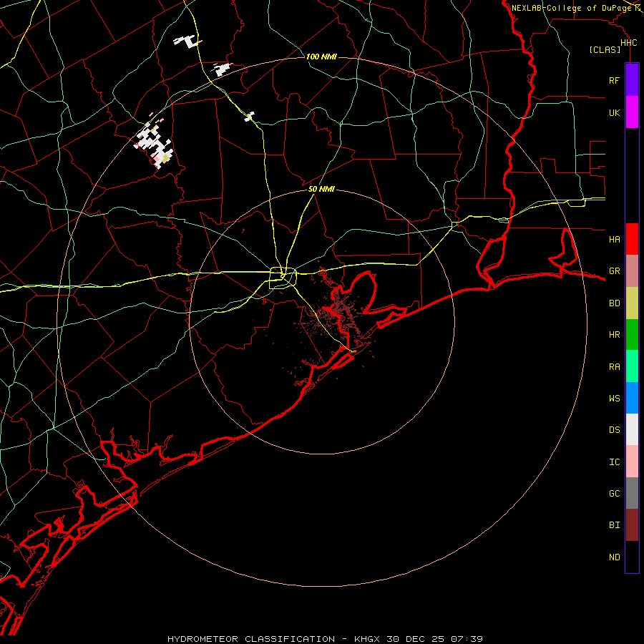Choose the light pink IC legend swatch
The image size is (644, 644).
(x=632, y=462)
